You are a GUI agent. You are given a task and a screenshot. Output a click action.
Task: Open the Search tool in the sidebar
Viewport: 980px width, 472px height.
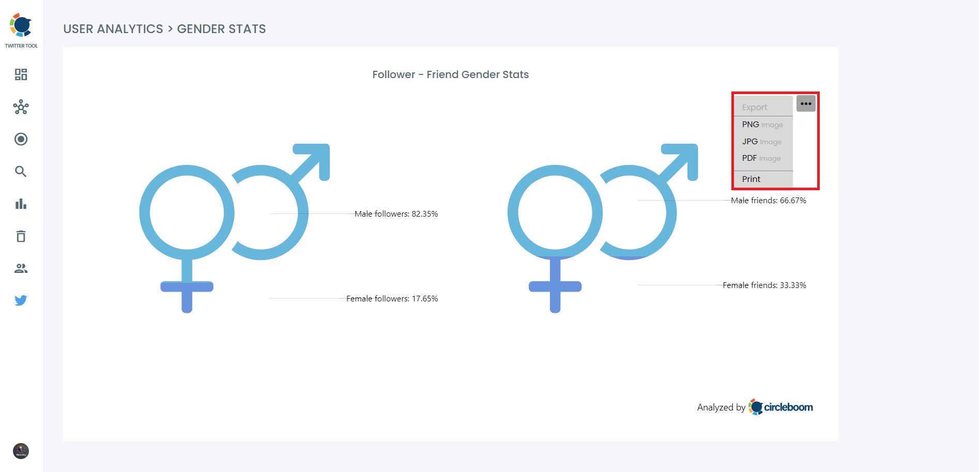click(21, 171)
